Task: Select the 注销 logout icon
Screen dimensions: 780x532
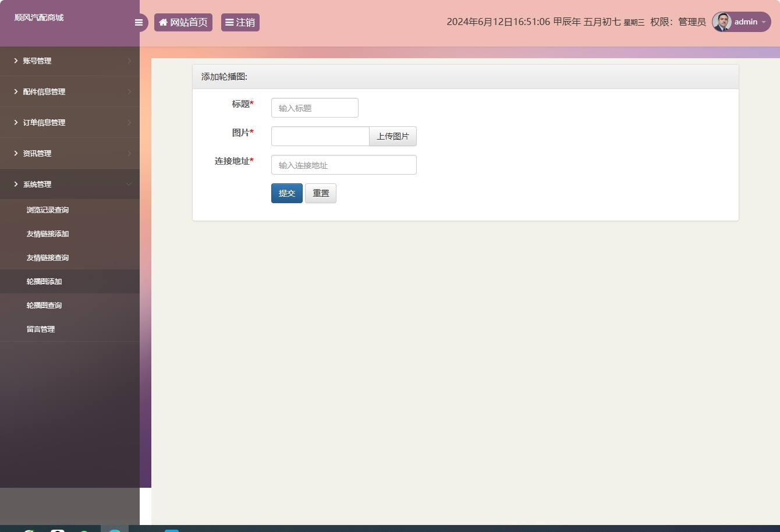Action: [230, 22]
